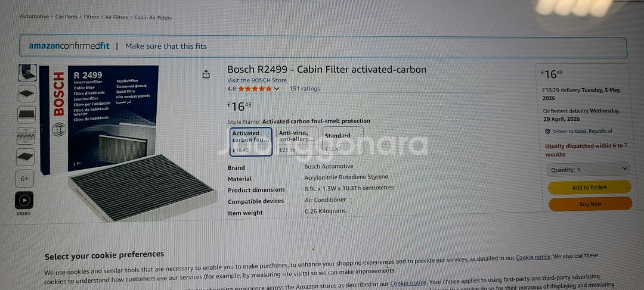644x290 pixels.
Task: Select the fourth filter diagram thumbnail
Action: (x=26, y=135)
